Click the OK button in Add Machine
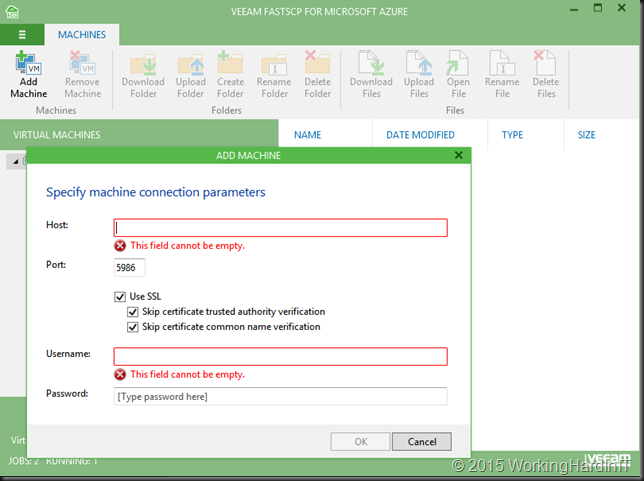The image size is (644, 481). tap(360, 442)
